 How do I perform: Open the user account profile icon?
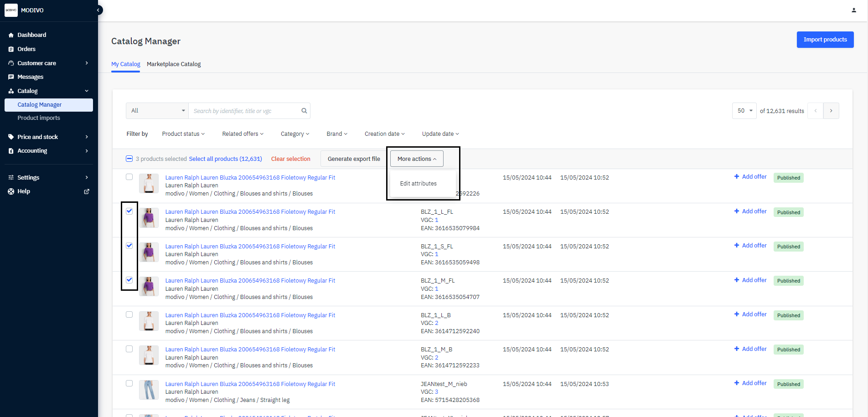tap(854, 10)
